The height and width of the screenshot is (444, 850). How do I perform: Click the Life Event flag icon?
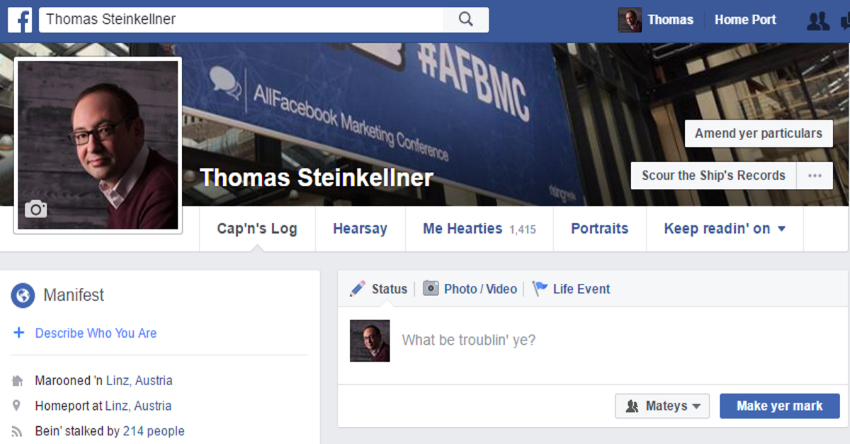pyautogui.click(x=540, y=289)
